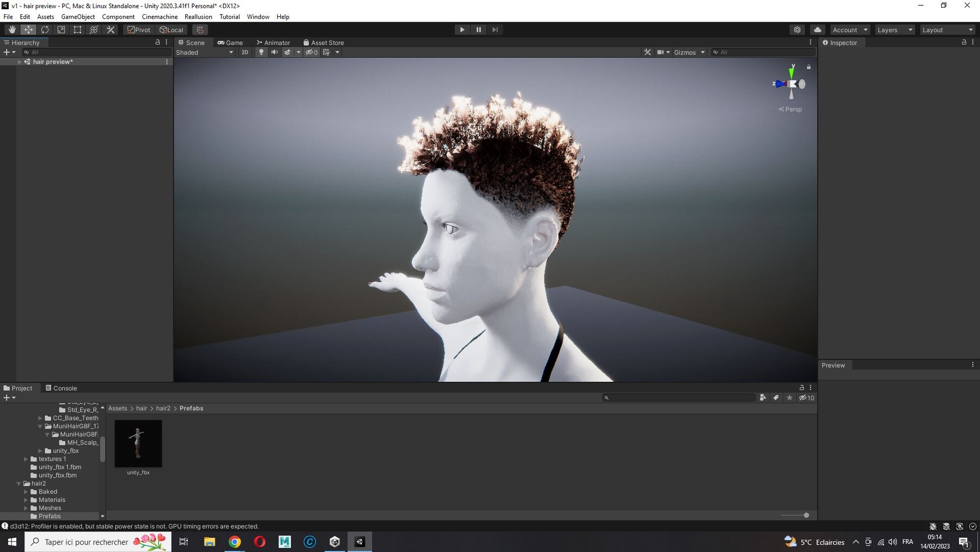Select unity_fbx prefab thumbnail
980x552 pixels.
point(138,444)
